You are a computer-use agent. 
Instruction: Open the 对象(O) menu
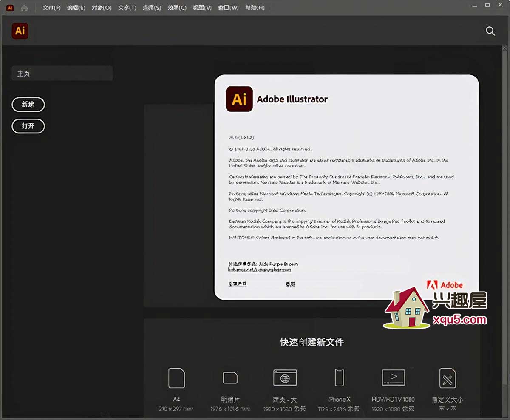(102, 8)
